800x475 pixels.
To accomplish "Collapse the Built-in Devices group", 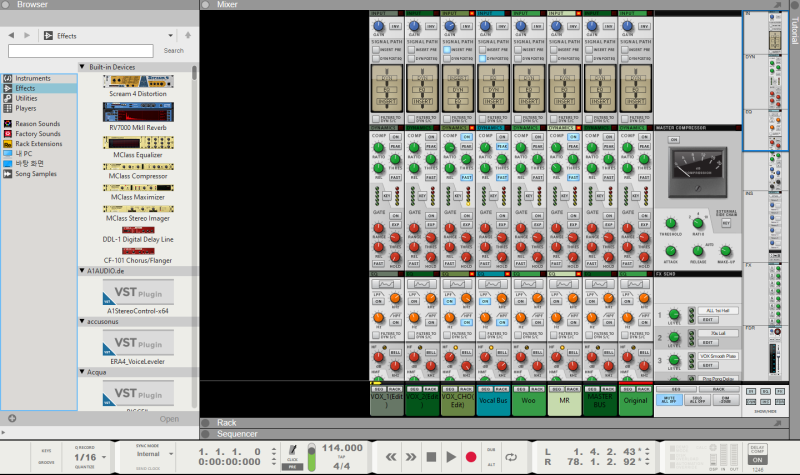I will (x=82, y=67).
